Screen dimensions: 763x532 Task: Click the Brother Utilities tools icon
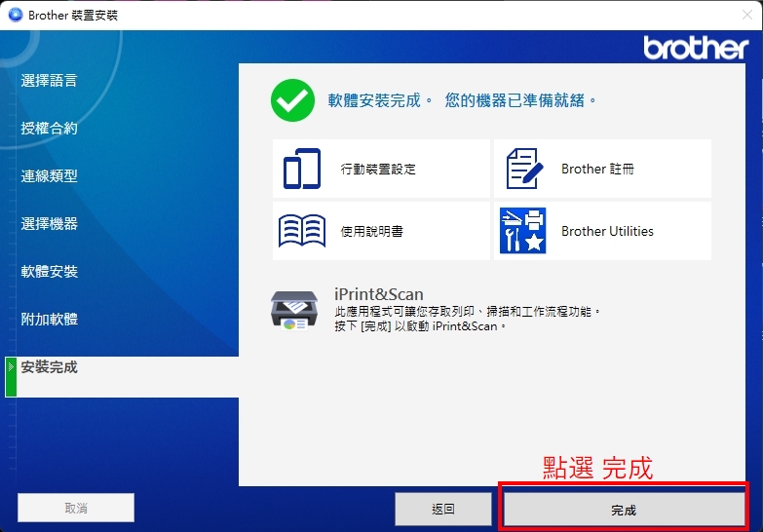522,231
